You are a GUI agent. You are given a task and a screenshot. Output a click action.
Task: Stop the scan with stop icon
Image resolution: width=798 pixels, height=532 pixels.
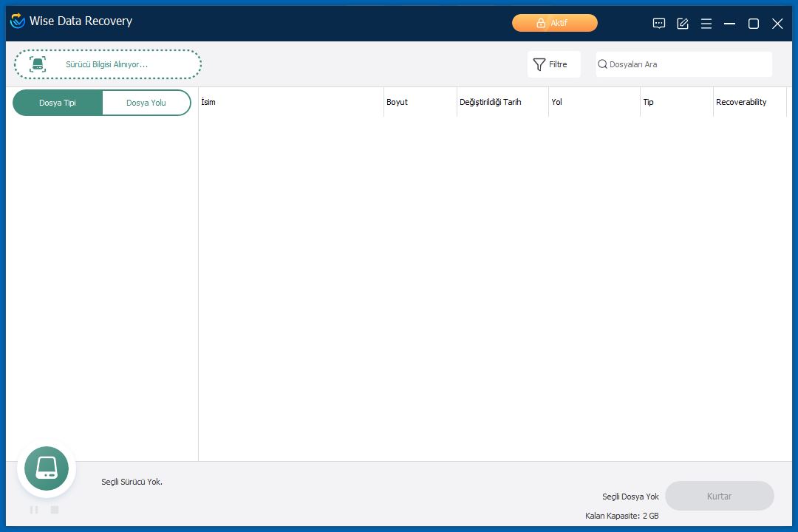(55, 510)
